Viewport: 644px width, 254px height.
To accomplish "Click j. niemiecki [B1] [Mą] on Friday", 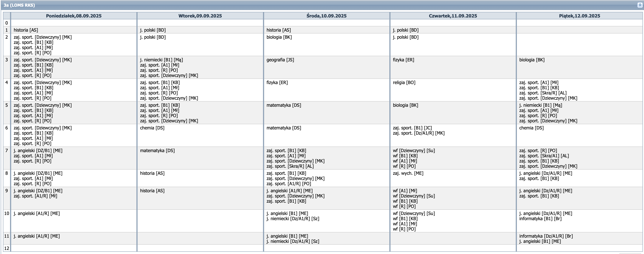I will click(541, 105).
